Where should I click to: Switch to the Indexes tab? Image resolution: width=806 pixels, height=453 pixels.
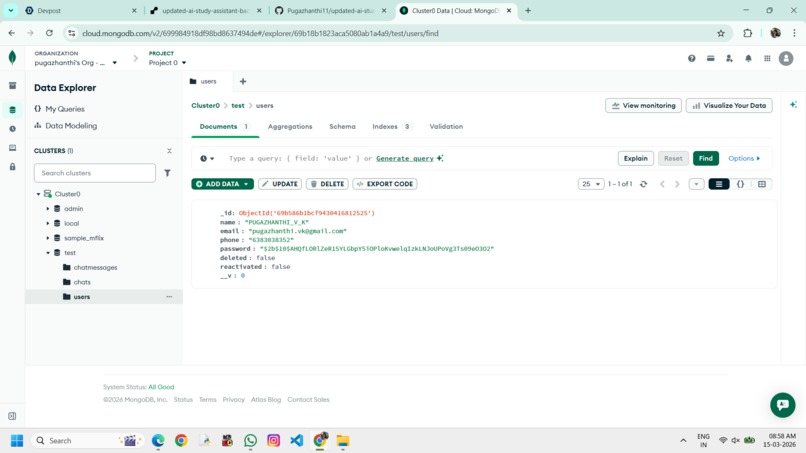pyautogui.click(x=391, y=126)
